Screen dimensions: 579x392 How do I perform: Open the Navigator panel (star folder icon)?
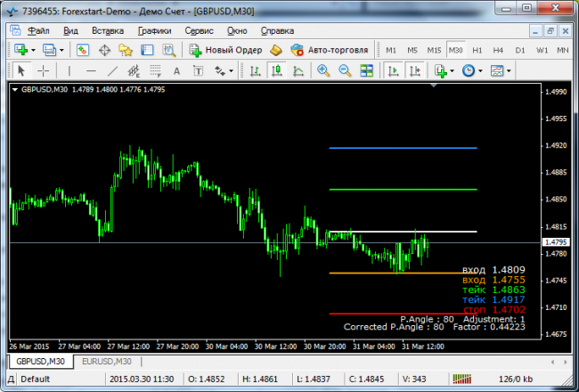pyautogui.click(x=127, y=49)
